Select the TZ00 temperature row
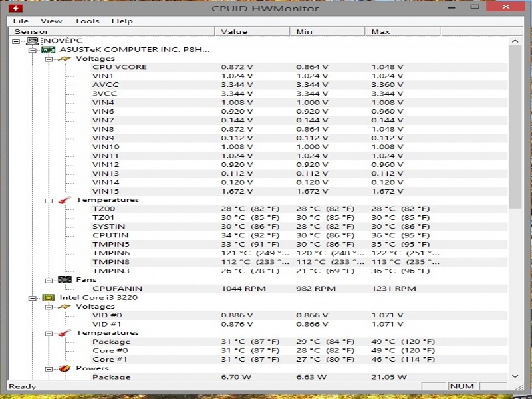Image resolution: width=532 pixels, height=399 pixels. click(x=299, y=209)
